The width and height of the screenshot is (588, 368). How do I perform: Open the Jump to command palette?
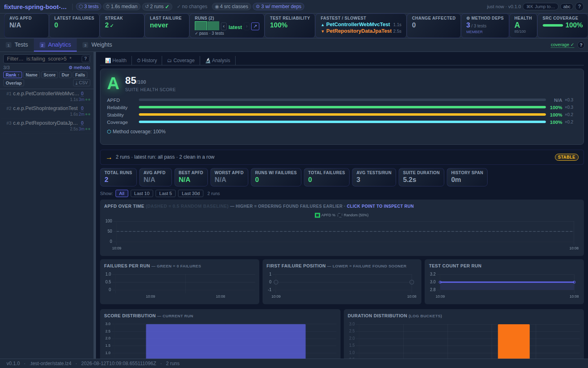pos(541,7)
